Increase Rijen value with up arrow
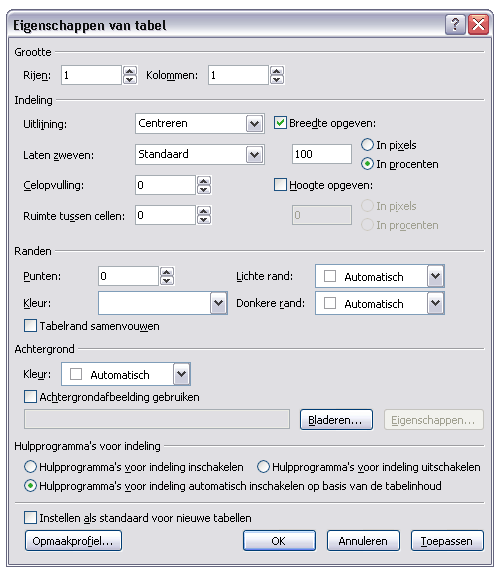Screen dimensions: 500x575 pos(130,71)
